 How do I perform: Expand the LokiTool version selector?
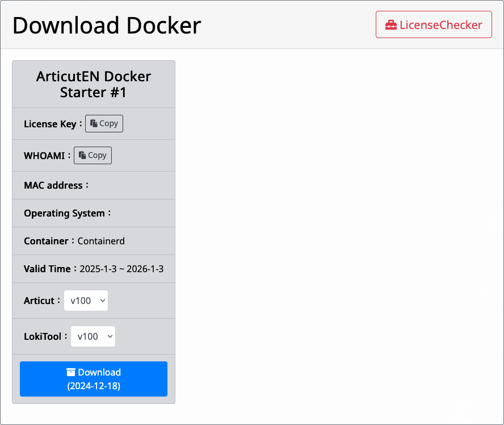tap(93, 336)
